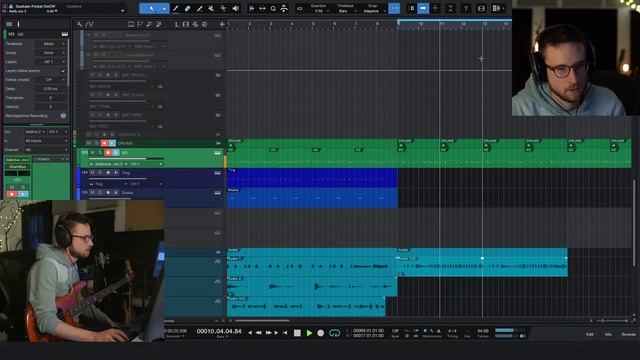Solo the Shaka track
Image resolution: width=640 pixels, height=360 pixels.
click(100, 193)
